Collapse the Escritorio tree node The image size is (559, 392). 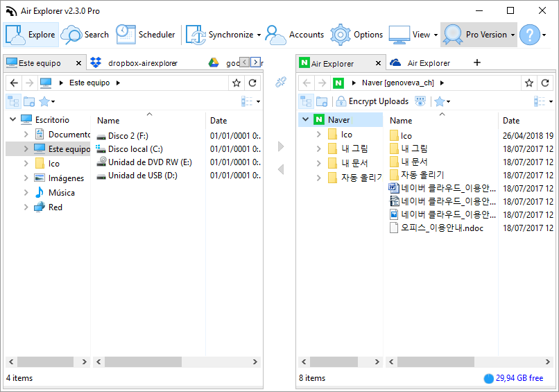point(13,119)
